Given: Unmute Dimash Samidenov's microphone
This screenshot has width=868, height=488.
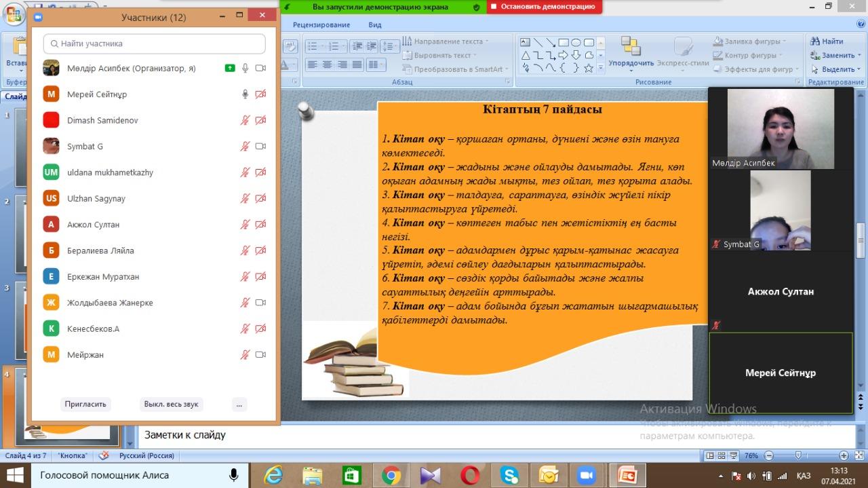Looking at the screenshot, I should (x=245, y=120).
